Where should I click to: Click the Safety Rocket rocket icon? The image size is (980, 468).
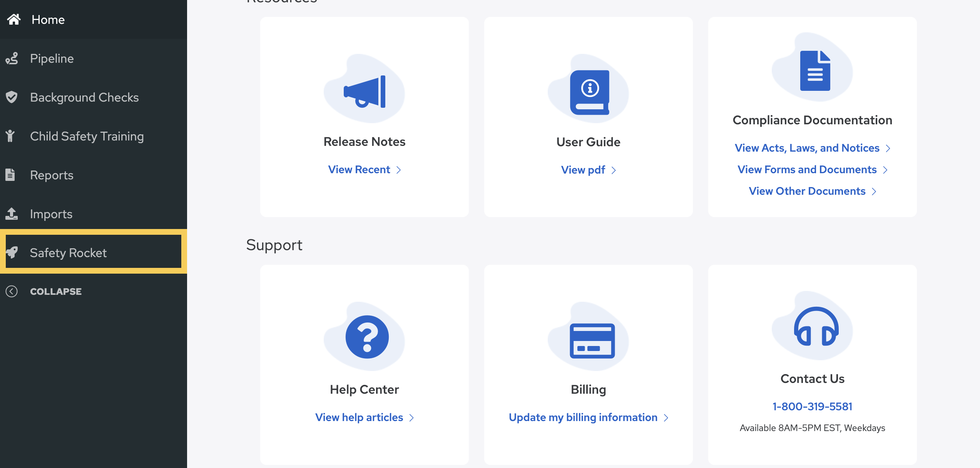(12, 252)
